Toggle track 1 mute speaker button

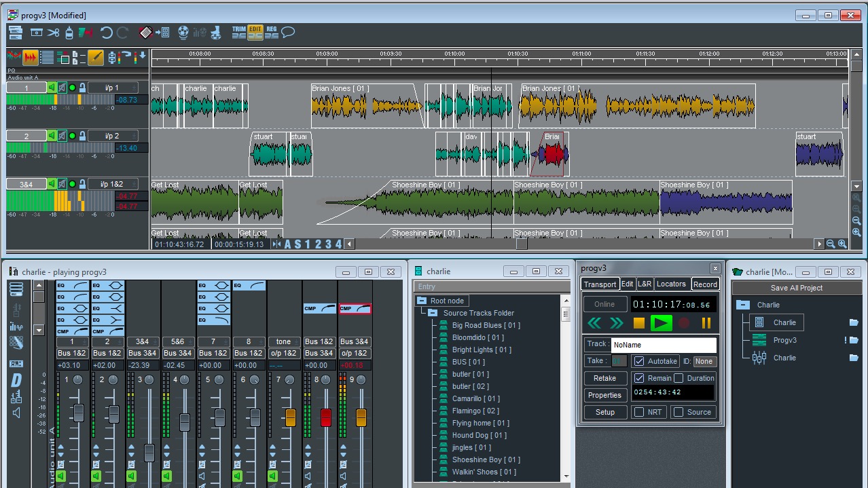(62, 88)
